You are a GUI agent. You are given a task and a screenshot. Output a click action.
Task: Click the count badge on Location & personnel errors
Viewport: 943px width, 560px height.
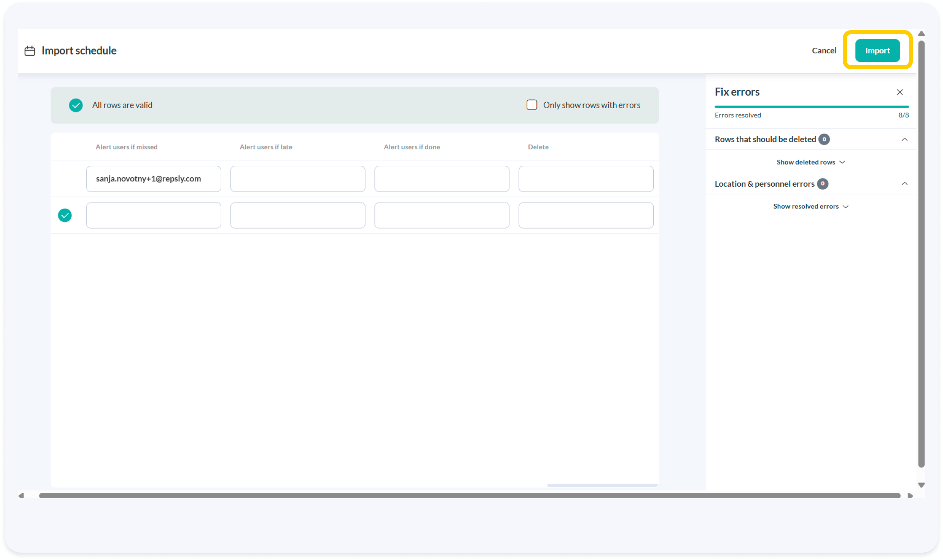822,184
